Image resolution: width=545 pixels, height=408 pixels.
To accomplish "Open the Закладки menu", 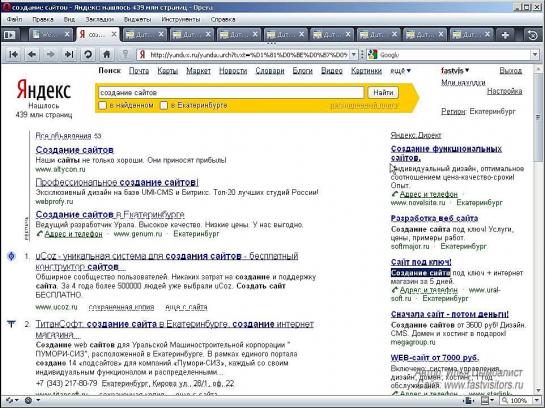I will coord(100,19).
